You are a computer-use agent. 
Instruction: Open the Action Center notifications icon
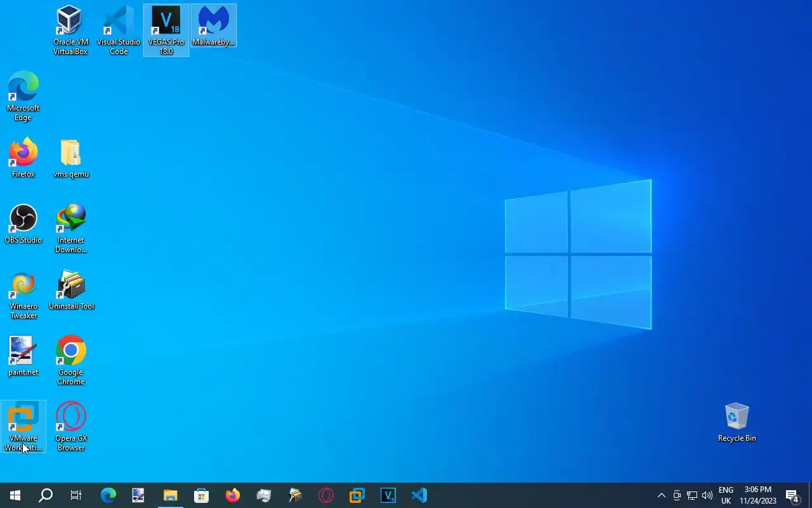792,495
